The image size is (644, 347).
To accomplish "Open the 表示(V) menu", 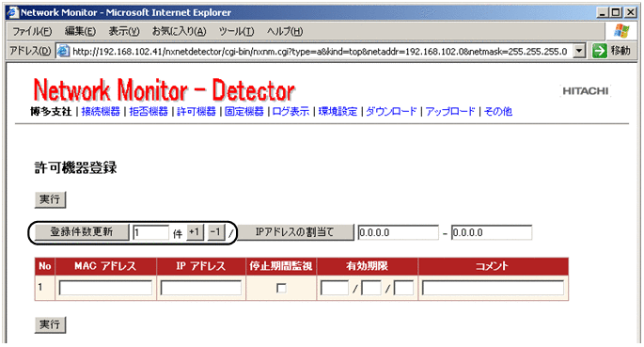I will (x=124, y=31).
